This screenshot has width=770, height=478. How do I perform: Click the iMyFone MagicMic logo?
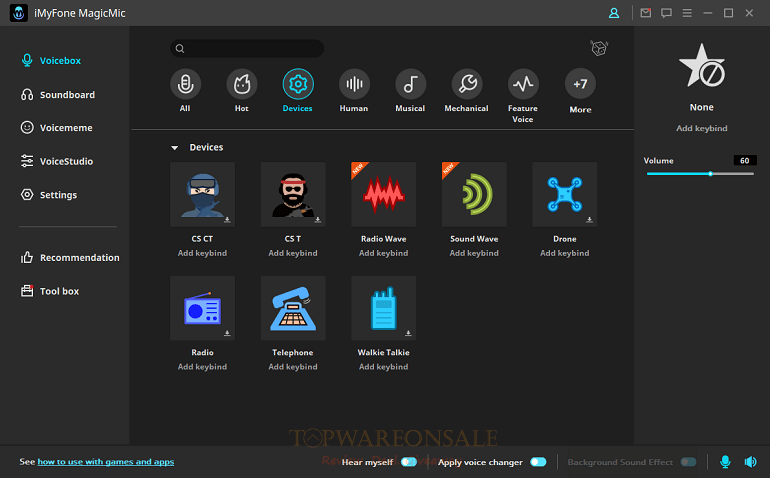coord(19,13)
